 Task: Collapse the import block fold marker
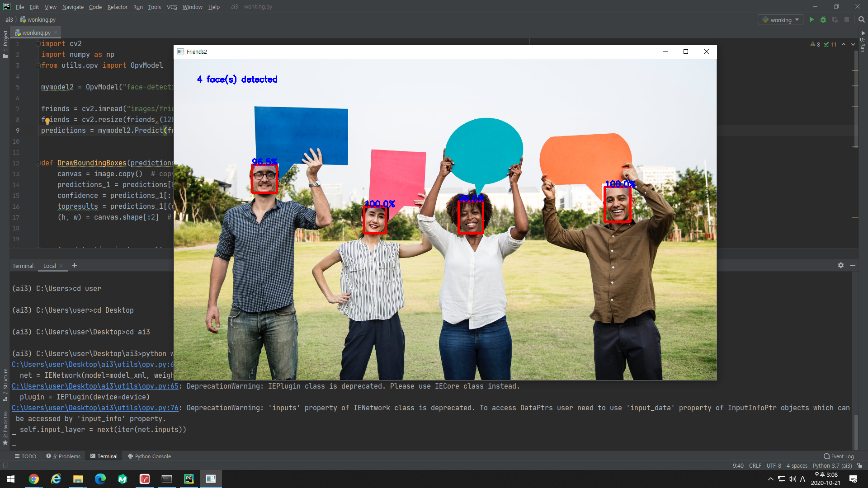tap(38, 44)
